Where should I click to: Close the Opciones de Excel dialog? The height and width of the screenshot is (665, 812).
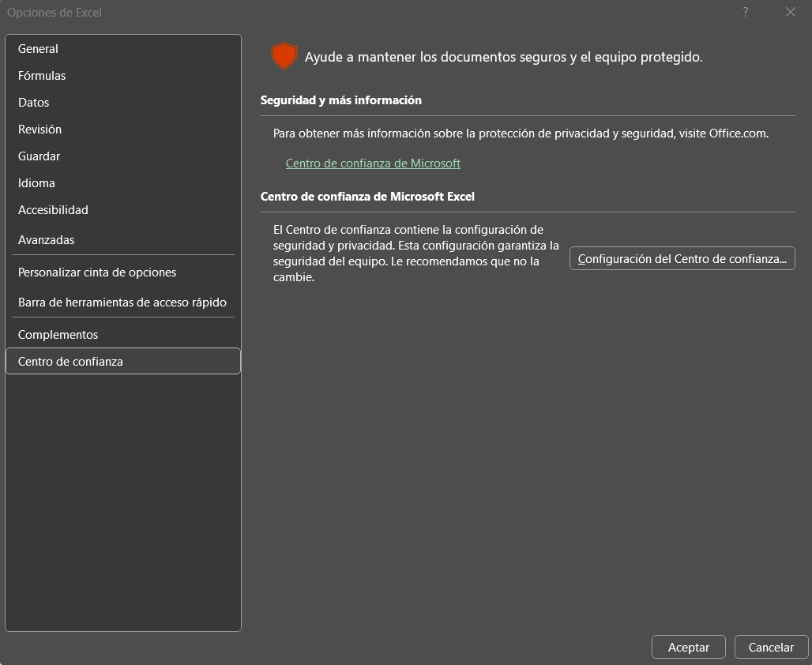click(x=790, y=12)
